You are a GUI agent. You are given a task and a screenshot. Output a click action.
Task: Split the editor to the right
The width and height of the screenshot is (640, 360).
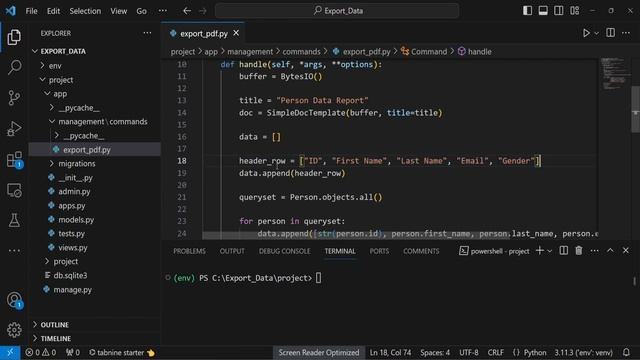(x=610, y=33)
